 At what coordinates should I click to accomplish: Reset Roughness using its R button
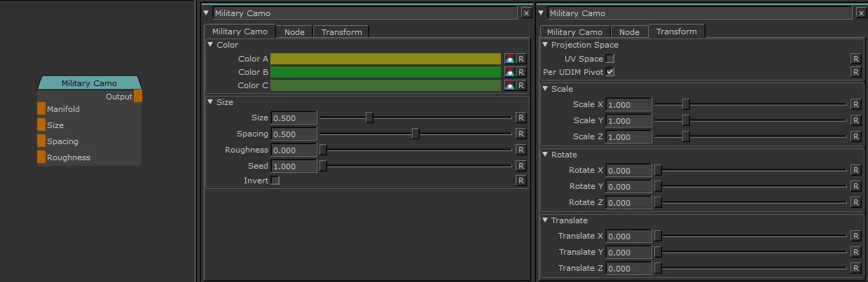point(521,150)
